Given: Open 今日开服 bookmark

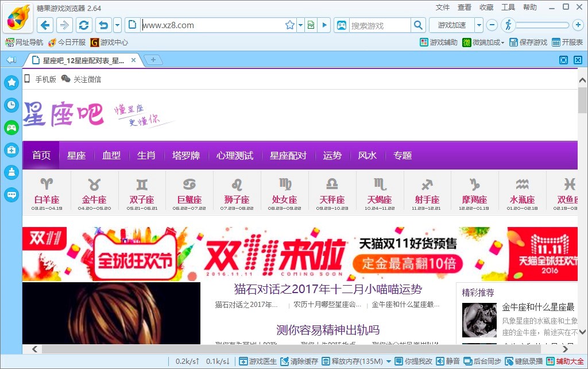Looking at the screenshot, I should click(x=67, y=43).
